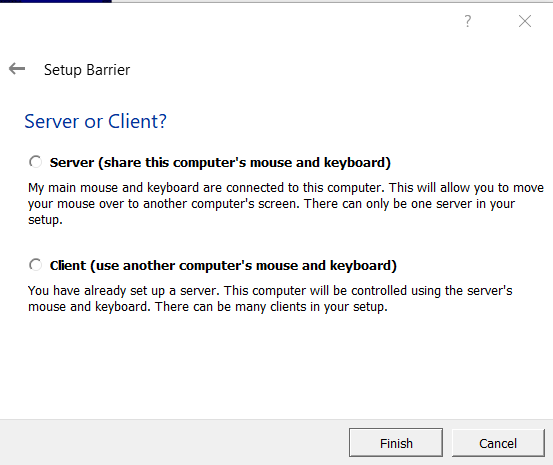
Task: Click the sentence 'You have already set up a server'
Action: click(124, 291)
